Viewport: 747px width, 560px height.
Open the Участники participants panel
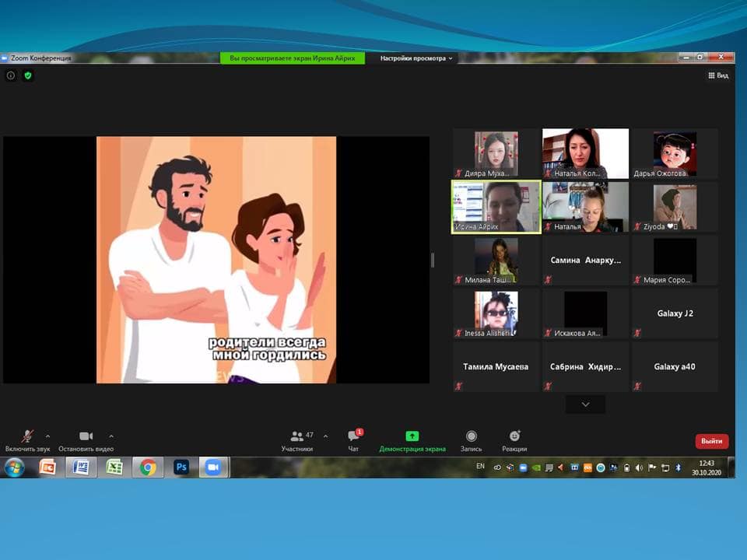pos(296,440)
